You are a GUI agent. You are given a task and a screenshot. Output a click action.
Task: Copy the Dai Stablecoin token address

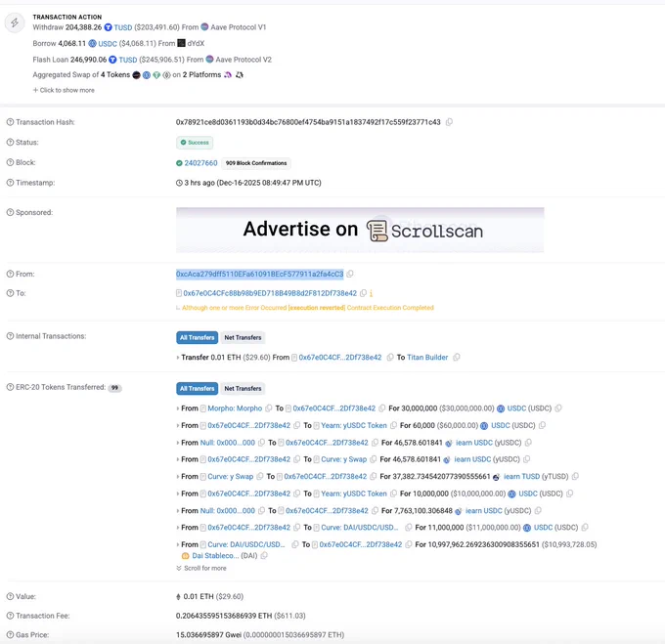point(264,555)
